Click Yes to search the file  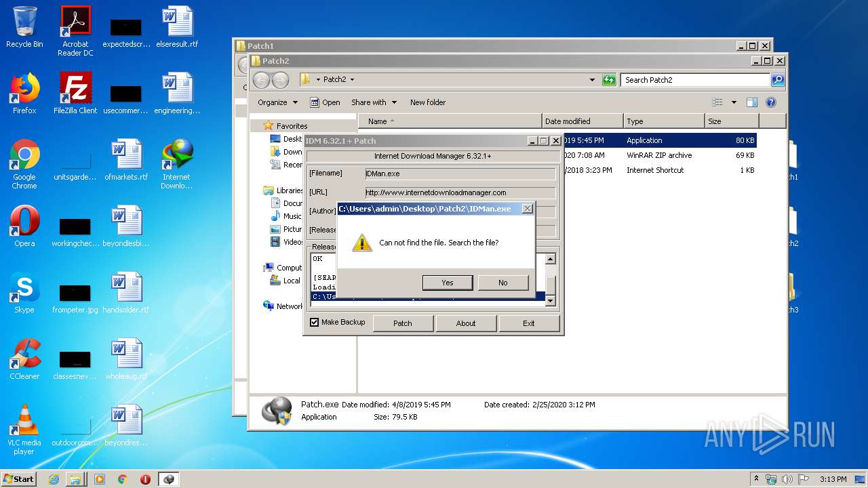(x=448, y=283)
